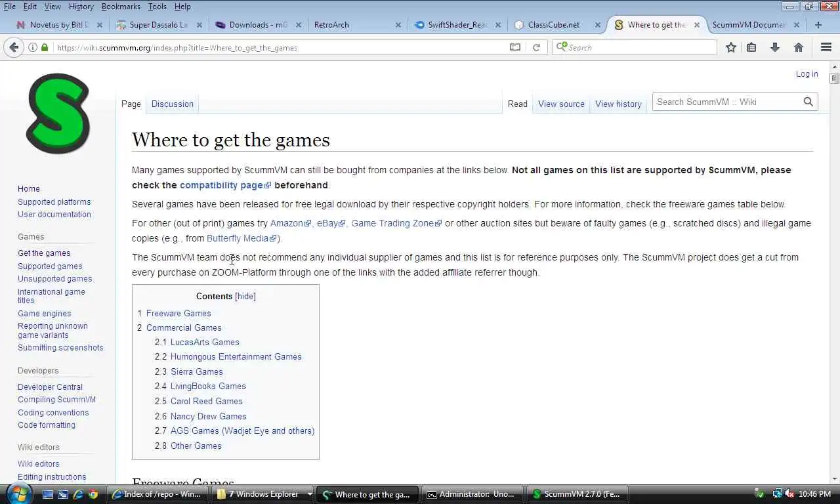Viewport: 840px width, 504px height.
Task: Toggle Reader View icon in address bar
Action: pos(515,47)
